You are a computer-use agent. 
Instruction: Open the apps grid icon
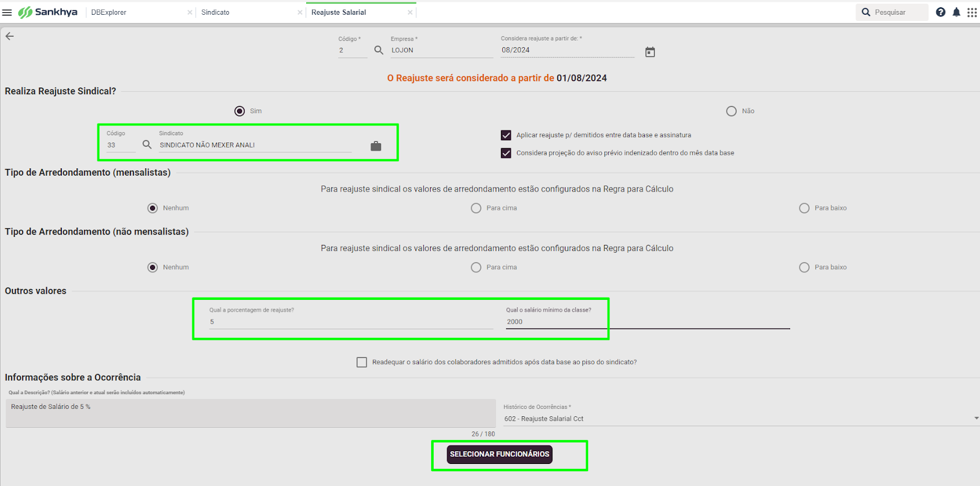click(972, 12)
